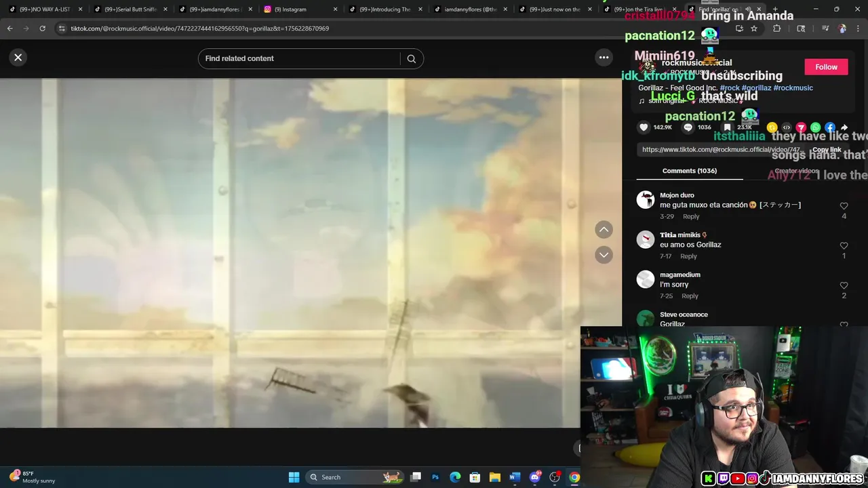Click the #gorillaz hashtag link
Viewport: 868px width, 488px height.
[x=756, y=88]
